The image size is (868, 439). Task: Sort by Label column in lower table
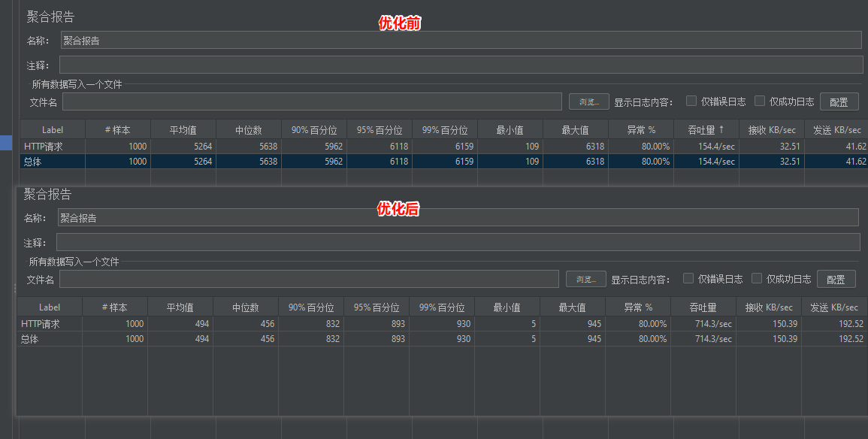coord(50,307)
